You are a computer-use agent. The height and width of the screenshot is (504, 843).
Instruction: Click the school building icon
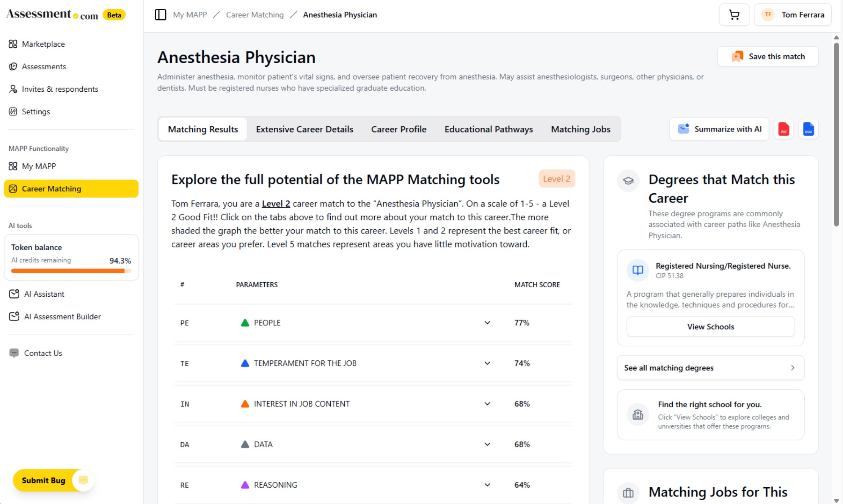tap(638, 415)
